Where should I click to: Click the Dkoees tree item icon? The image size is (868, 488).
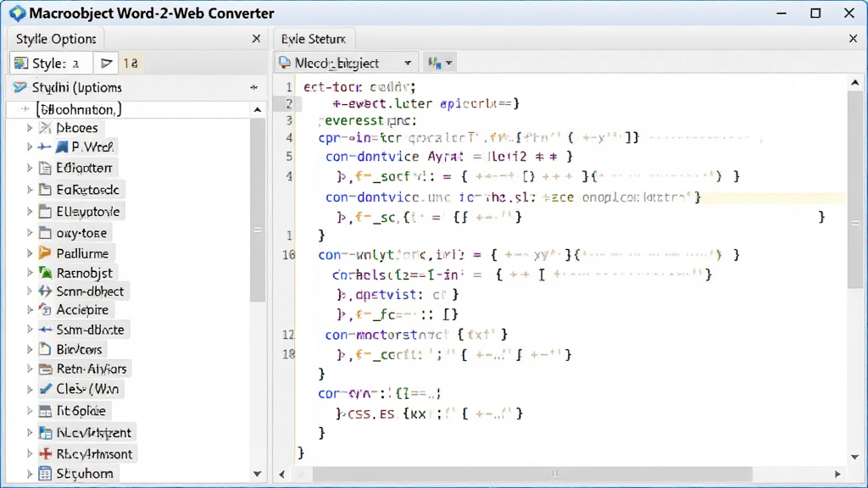pos(46,129)
